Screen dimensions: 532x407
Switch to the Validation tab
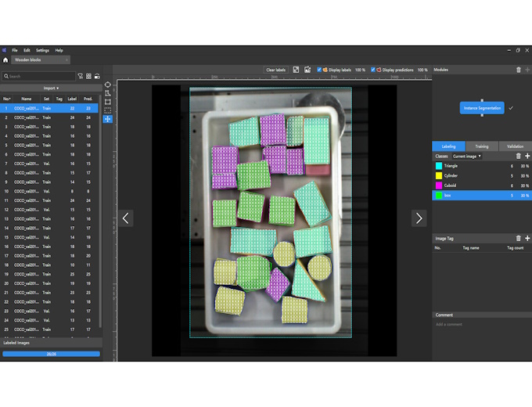tap(515, 146)
